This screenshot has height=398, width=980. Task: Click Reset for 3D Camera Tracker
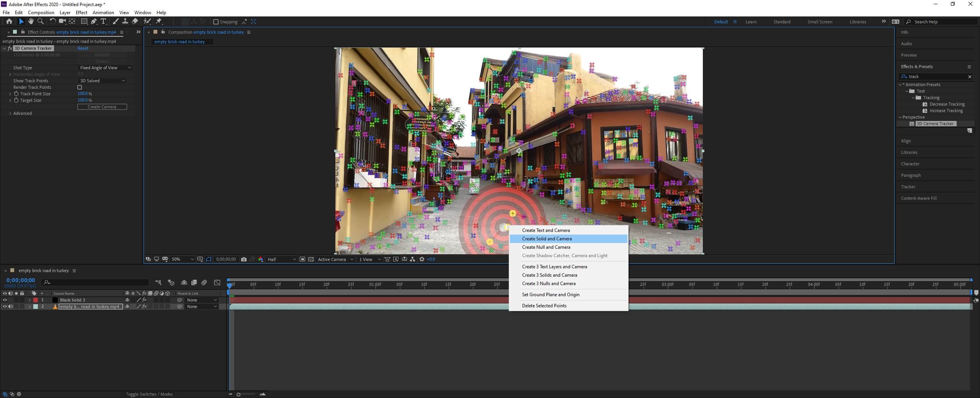(83, 48)
